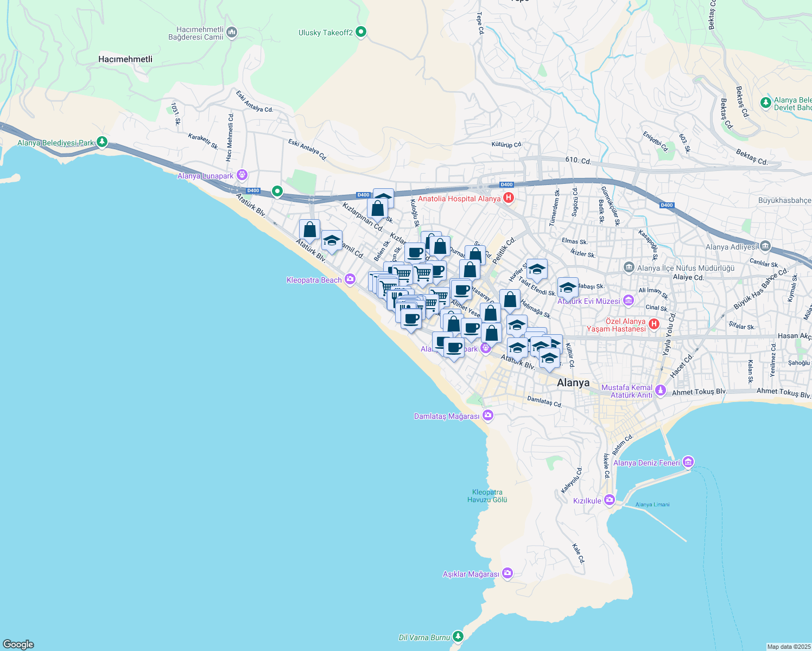Open the Alanya Adliyesi courthouse icon

[765, 246]
